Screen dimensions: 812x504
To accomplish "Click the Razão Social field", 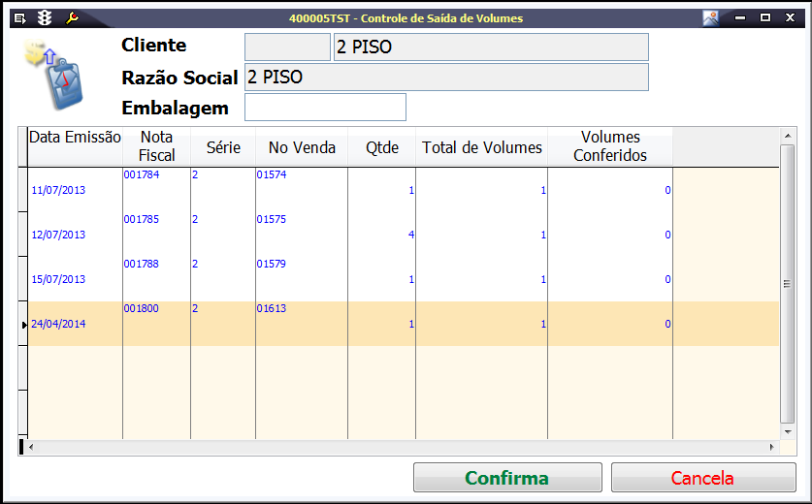I will tap(446, 78).
